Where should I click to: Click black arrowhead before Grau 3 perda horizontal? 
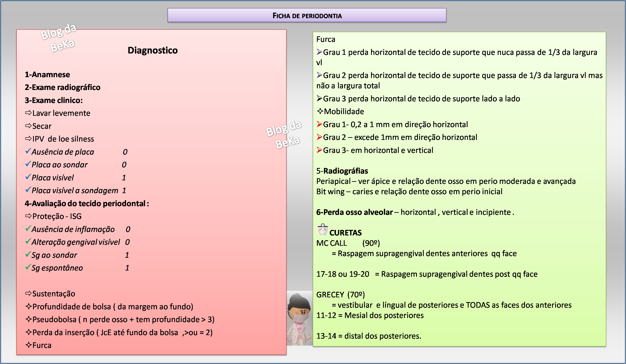(x=319, y=98)
